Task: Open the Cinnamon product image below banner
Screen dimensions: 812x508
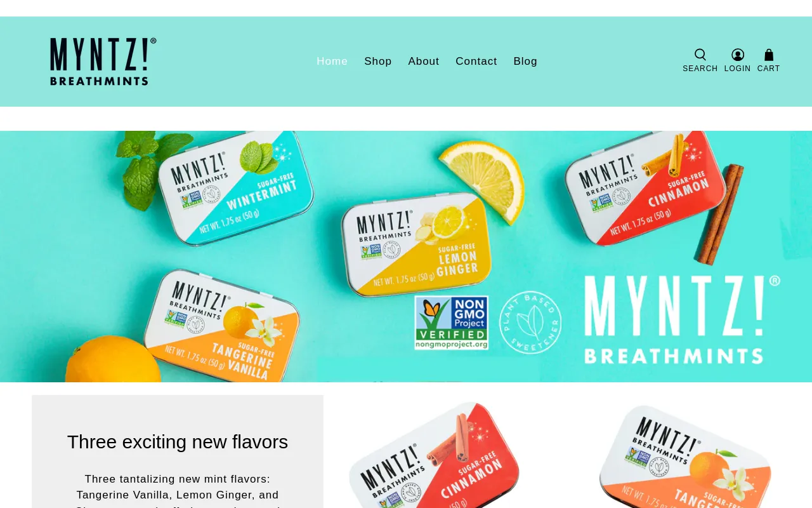Action: click(435, 455)
